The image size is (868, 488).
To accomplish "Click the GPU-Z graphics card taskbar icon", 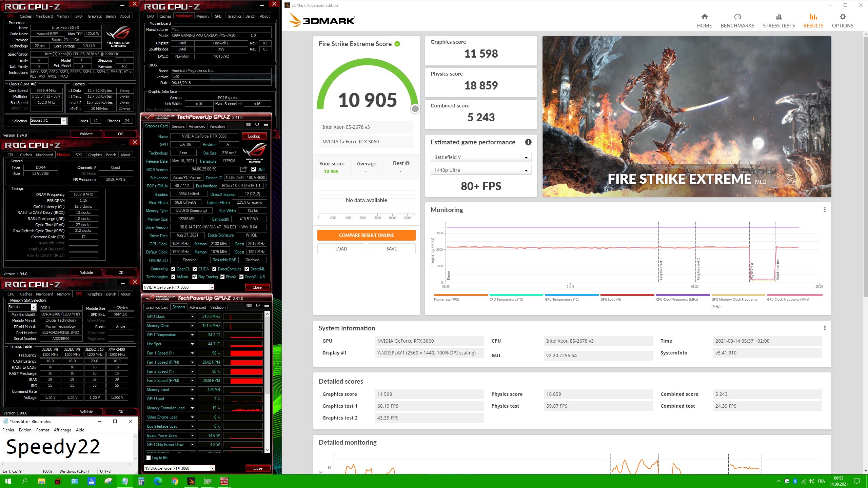I will point(208,481).
